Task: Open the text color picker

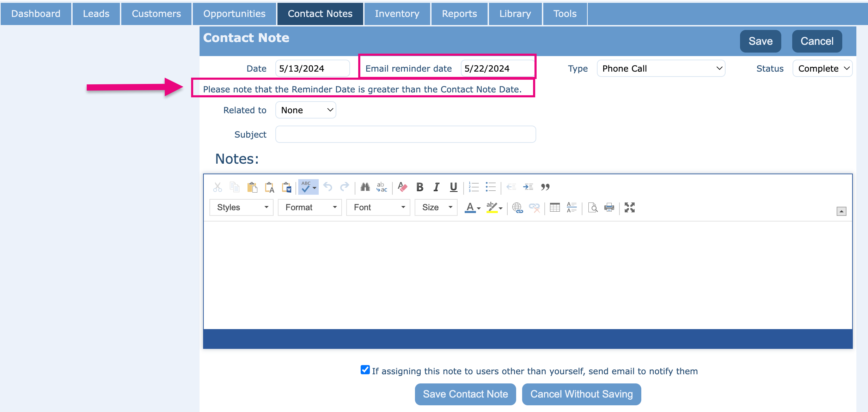Action: [472, 207]
